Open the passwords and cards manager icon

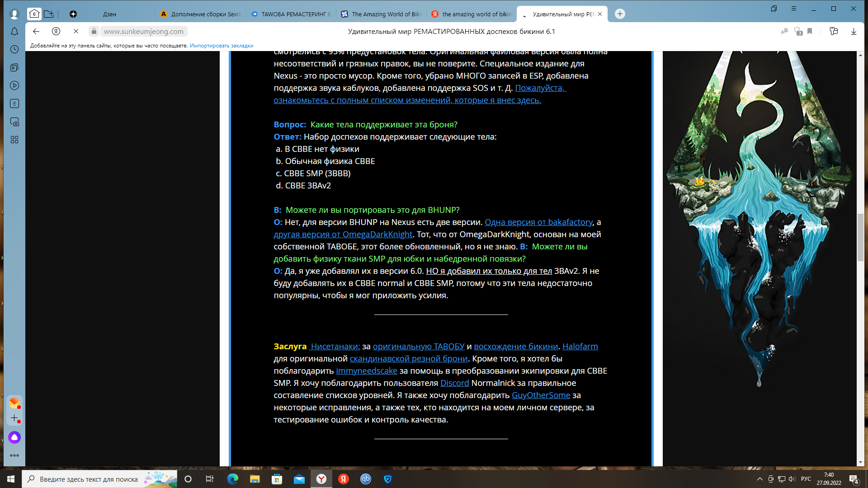pos(834,31)
